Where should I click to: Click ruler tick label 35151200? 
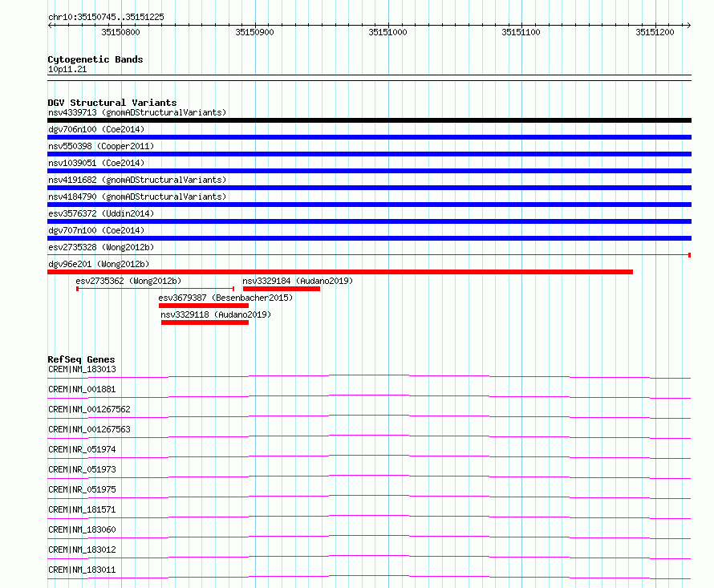(x=655, y=32)
